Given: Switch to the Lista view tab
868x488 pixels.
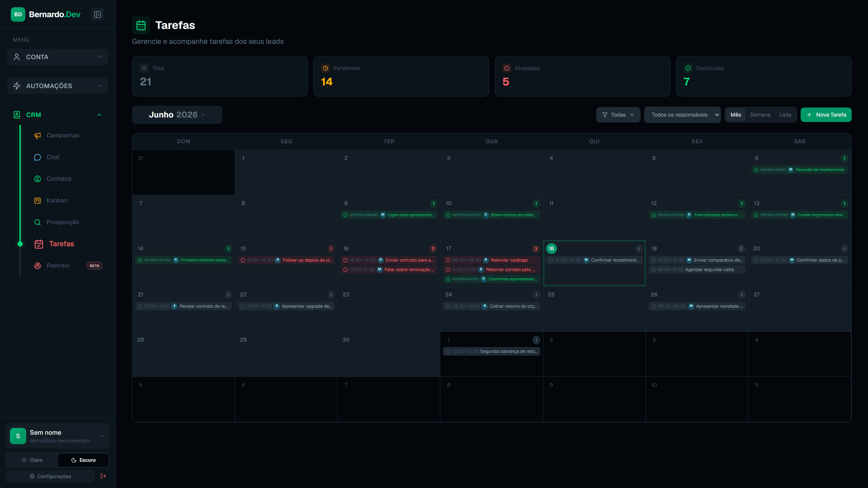Looking at the screenshot, I should click(x=785, y=115).
